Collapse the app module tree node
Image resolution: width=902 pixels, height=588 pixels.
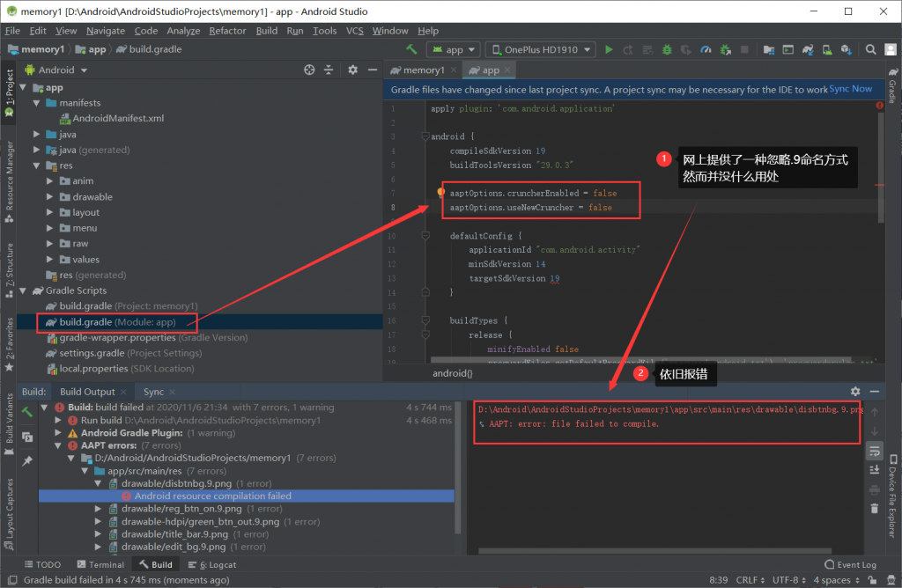23,87
